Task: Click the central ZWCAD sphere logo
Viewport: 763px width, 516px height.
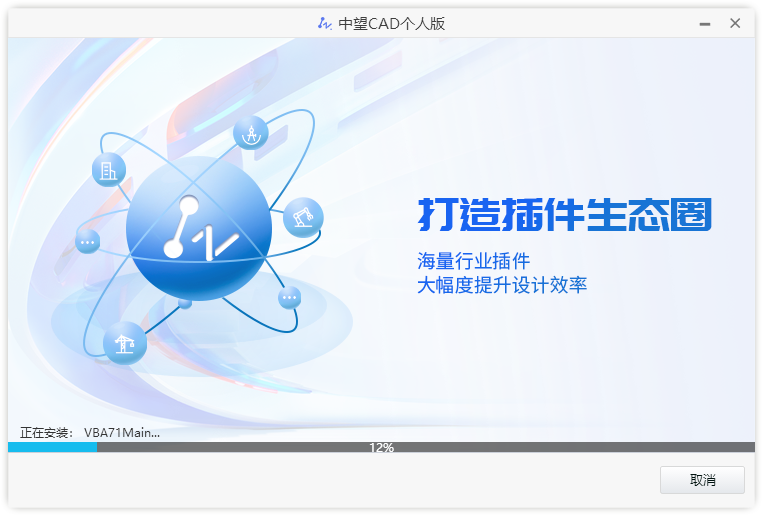Action: pos(199,228)
